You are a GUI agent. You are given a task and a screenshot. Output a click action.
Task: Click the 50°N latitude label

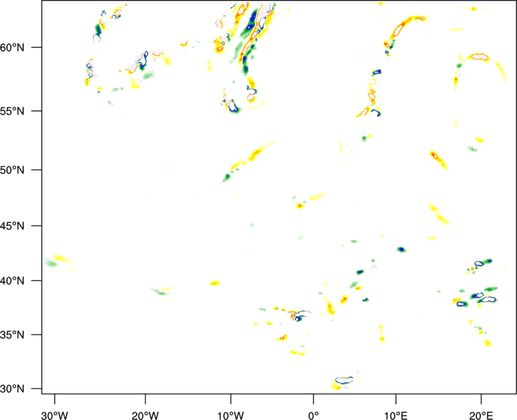coord(12,170)
